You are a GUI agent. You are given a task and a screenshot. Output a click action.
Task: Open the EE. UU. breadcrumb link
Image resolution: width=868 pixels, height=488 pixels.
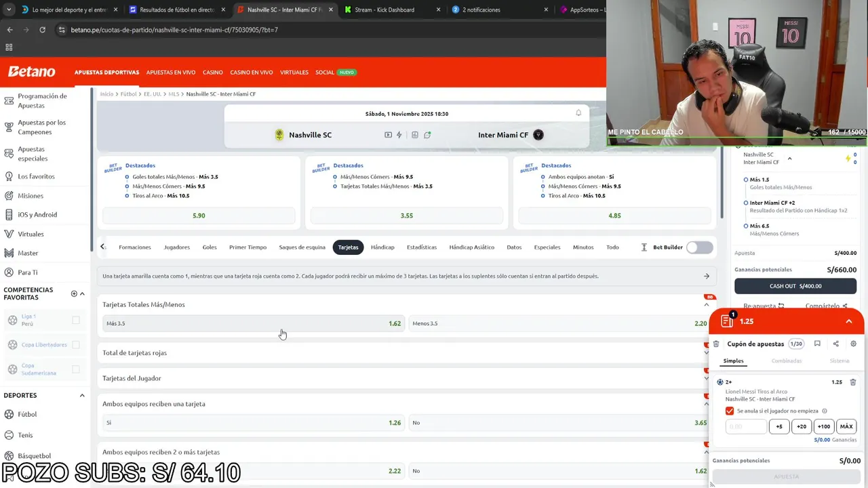(x=152, y=94)
